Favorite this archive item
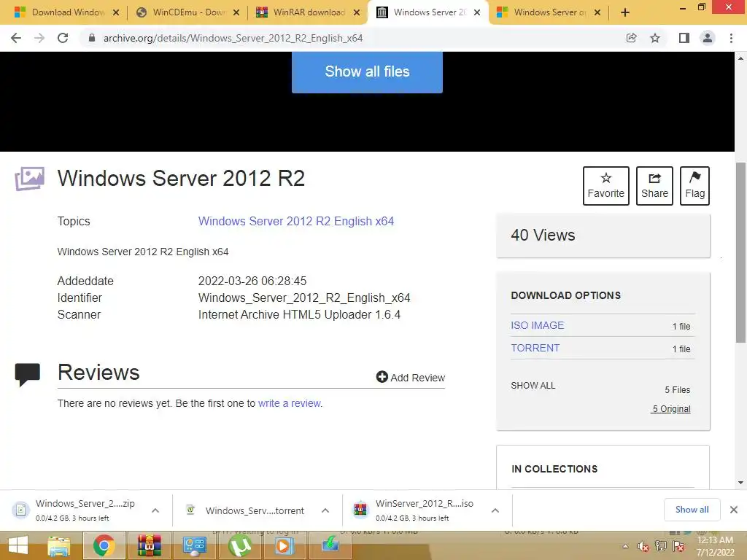Screen dimensions: 747x560 (606, 186)
